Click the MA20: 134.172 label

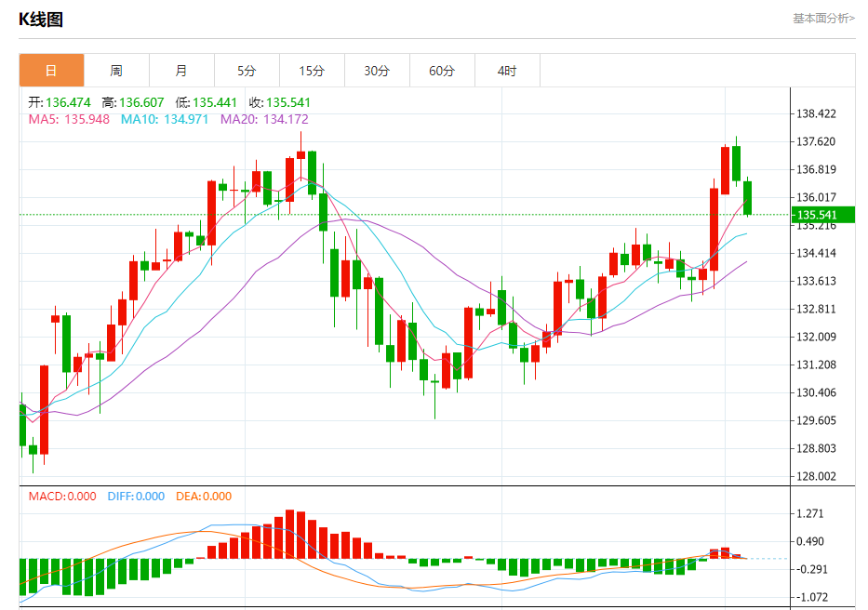pyautogui.click(x=264, y=119)
